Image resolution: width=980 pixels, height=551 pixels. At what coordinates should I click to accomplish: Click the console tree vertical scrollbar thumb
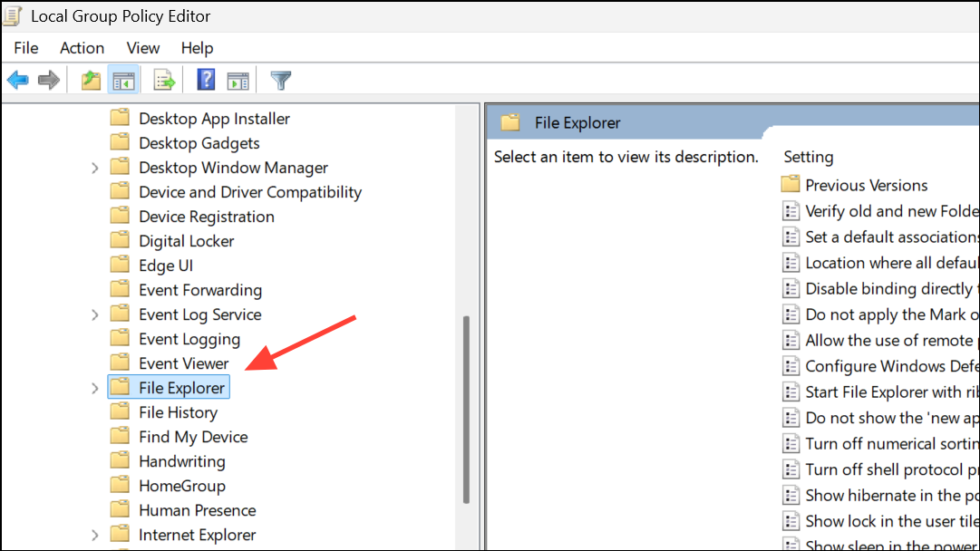pos(466,410)
